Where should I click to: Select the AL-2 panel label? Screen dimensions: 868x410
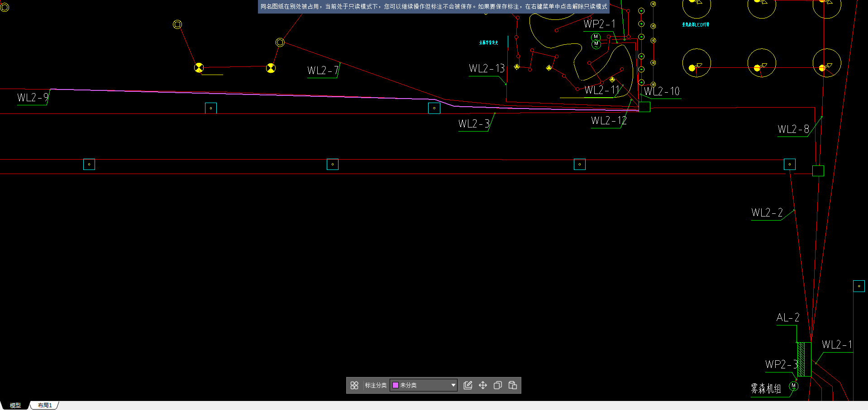(x=788, y=318)
